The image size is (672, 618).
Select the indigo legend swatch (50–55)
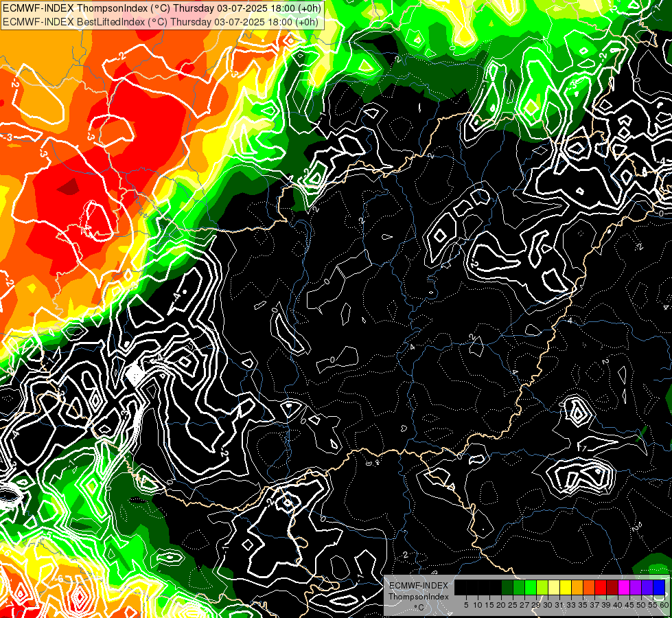click(x=647, y=587)
